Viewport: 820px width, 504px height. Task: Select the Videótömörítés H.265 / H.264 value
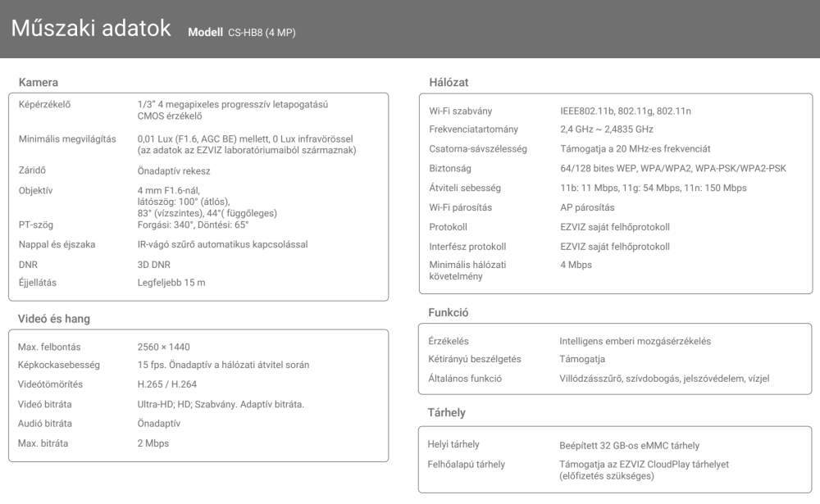pyautogui.click(x=167, y=384)
